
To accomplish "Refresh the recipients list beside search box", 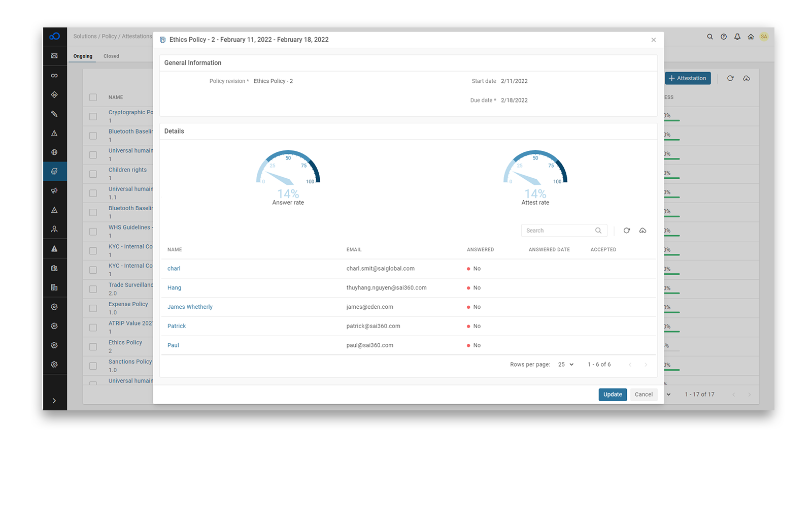I will [x=626, y=230].
